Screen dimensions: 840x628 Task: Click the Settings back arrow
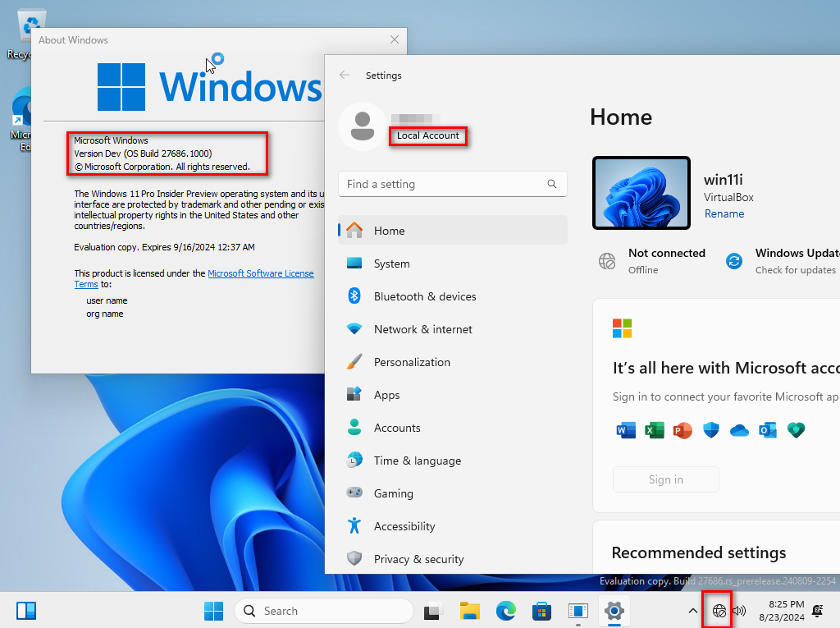(345, 76)
